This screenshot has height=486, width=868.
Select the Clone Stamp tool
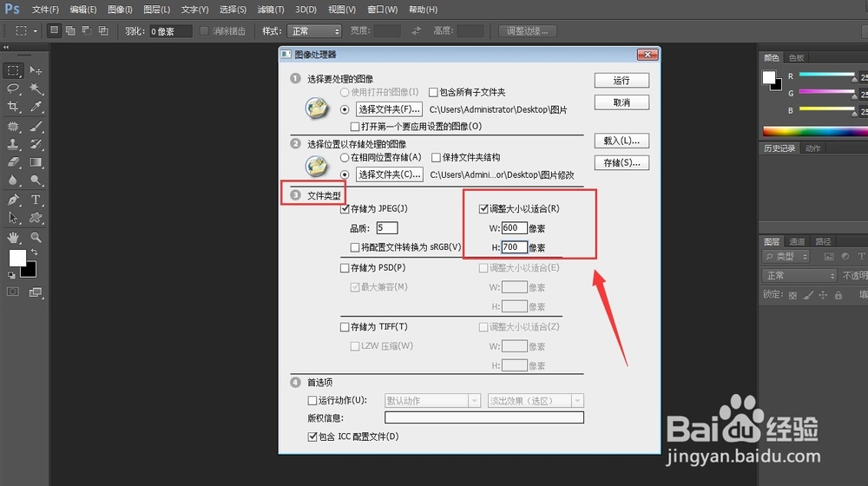13,144
